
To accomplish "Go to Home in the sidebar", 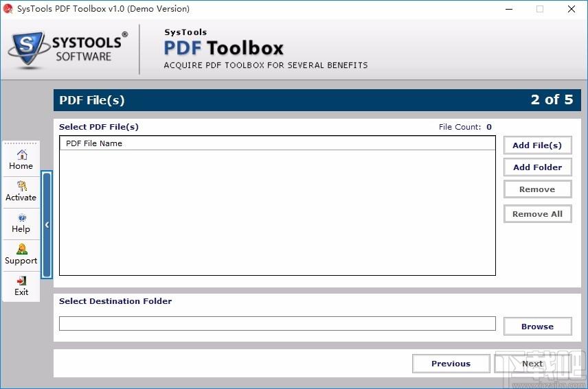I will point(21,160).
